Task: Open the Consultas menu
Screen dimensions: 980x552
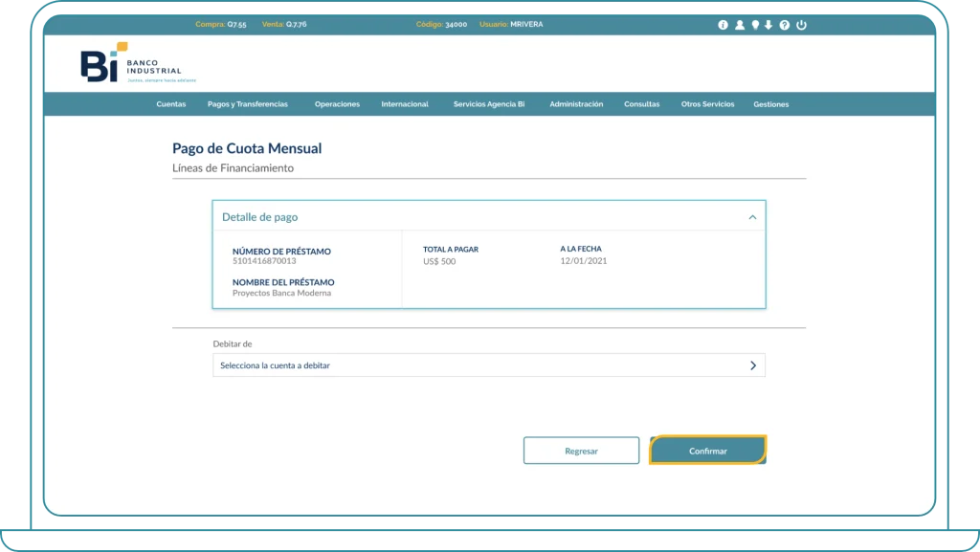Action: [641, 104]
